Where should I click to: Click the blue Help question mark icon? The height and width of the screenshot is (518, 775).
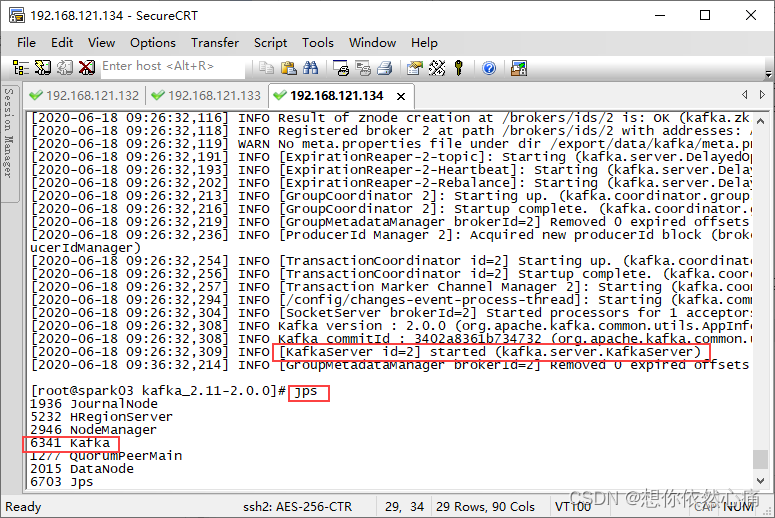pyautogui.click(x=489, y=68)
